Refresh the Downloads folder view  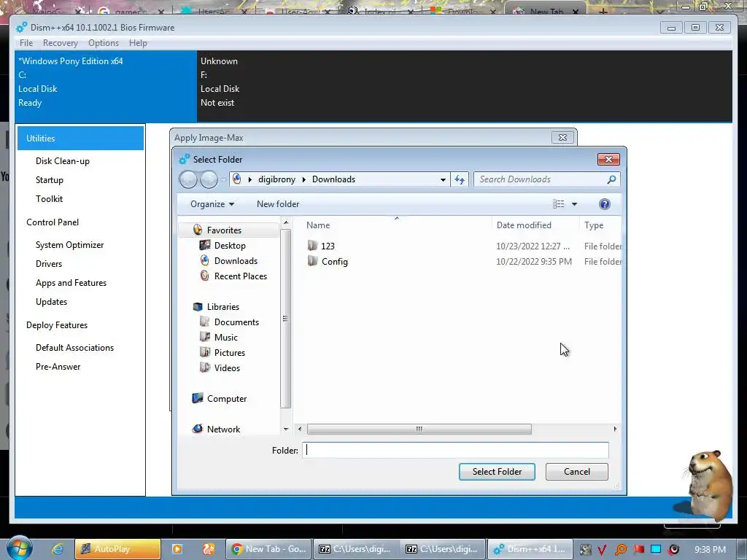[x=460, y=179]
